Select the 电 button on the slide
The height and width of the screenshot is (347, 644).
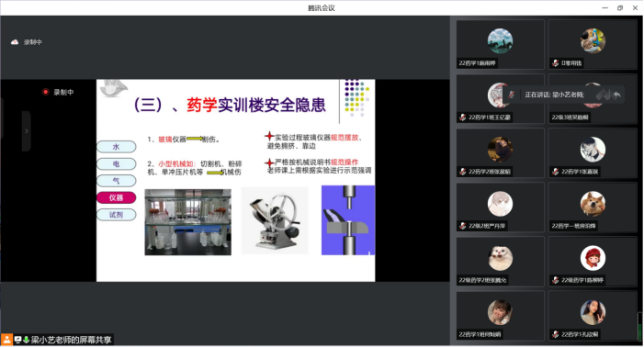pos(117,163)
